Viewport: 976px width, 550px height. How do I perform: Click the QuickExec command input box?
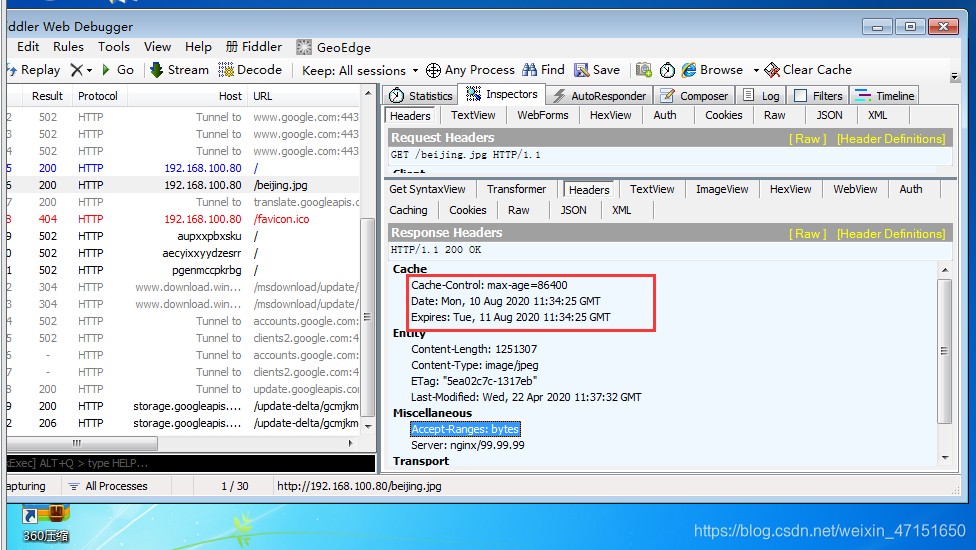[x=190, y=464]
